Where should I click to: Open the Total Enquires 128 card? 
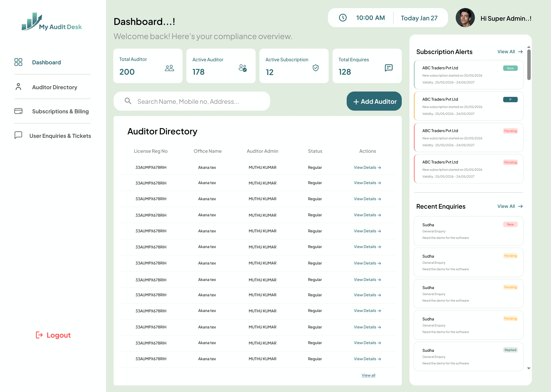pos(367,66)
